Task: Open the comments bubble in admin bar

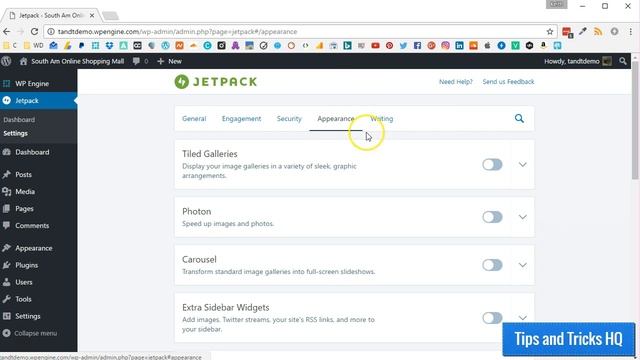Action: pyautogui.click(x=140, y=61)
